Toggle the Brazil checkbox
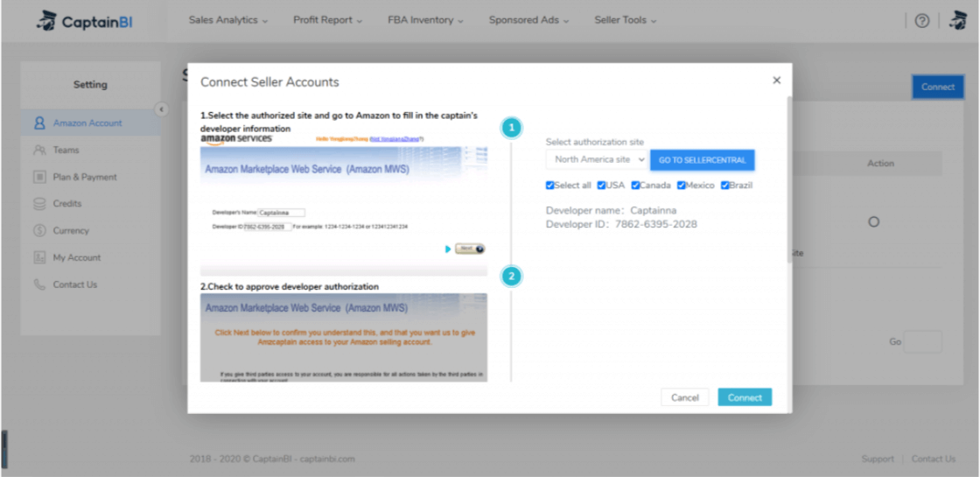The width and height of the screenshot is (980, 477). point(725,186)
